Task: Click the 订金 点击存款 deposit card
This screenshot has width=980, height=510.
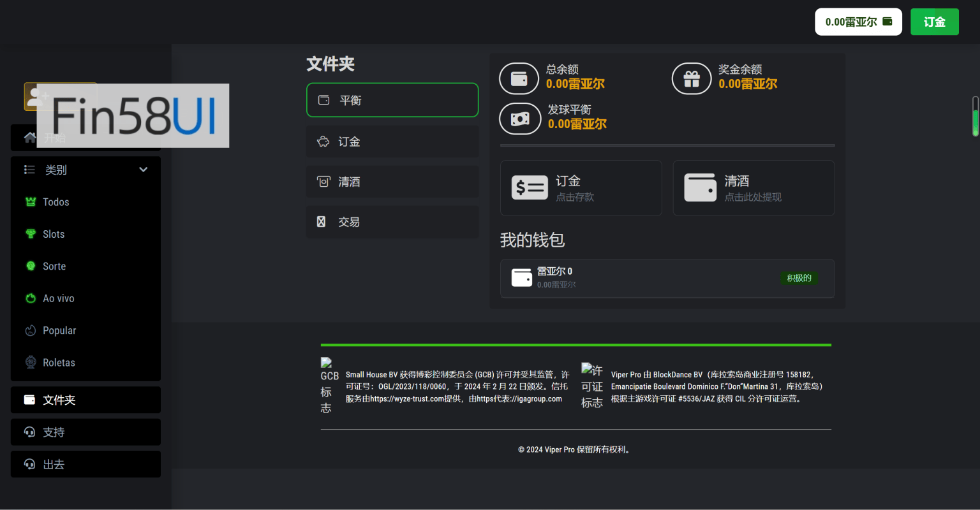Action: (x=581, y=188)
